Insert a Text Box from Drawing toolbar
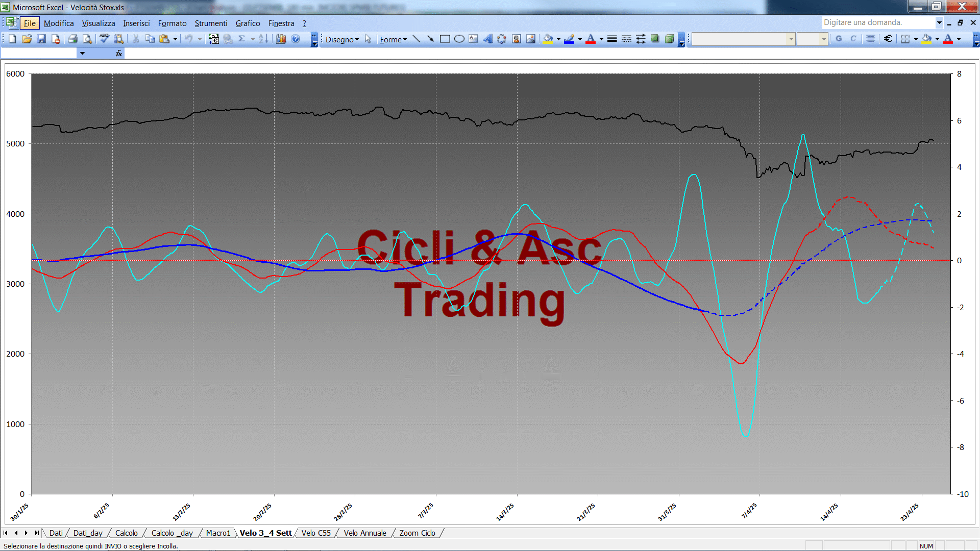Image resolution: width=980 pixels, height=551 pixels. (473, 39)
